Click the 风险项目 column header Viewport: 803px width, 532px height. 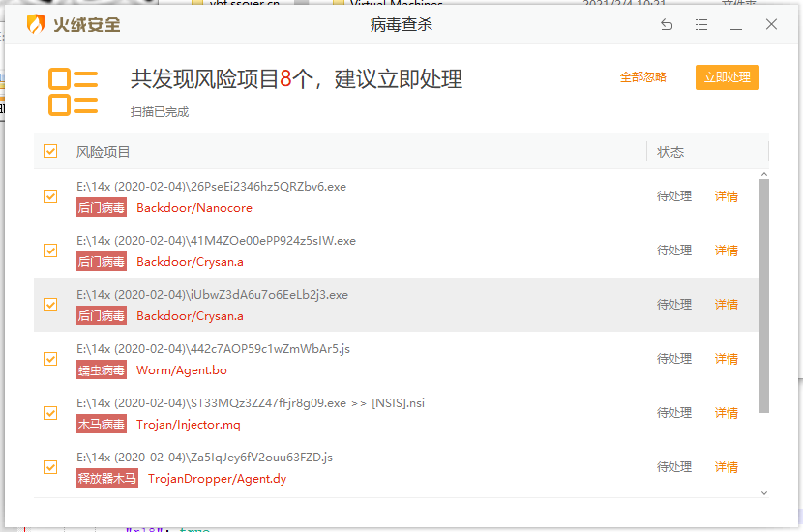103,152
